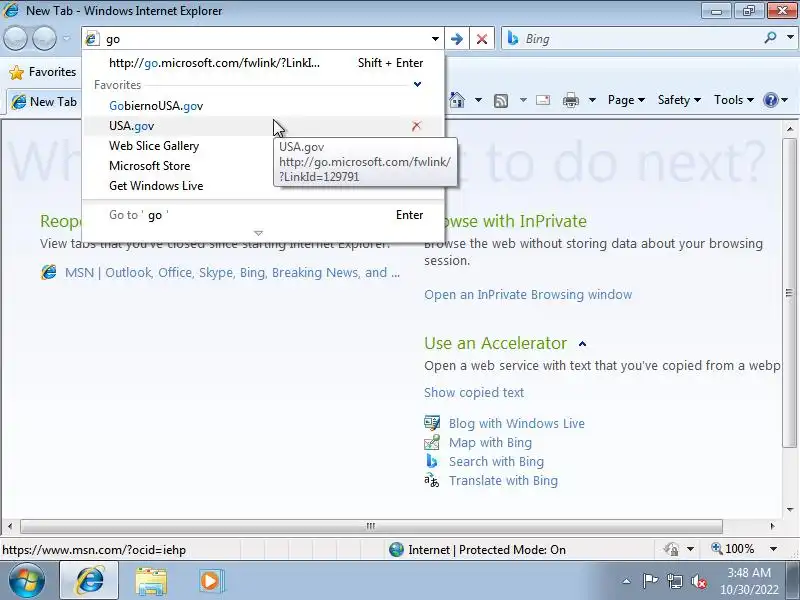This screenshot has height=600, width=800.
Task: Open the Page menu
Action: click(x=626, y=100)
